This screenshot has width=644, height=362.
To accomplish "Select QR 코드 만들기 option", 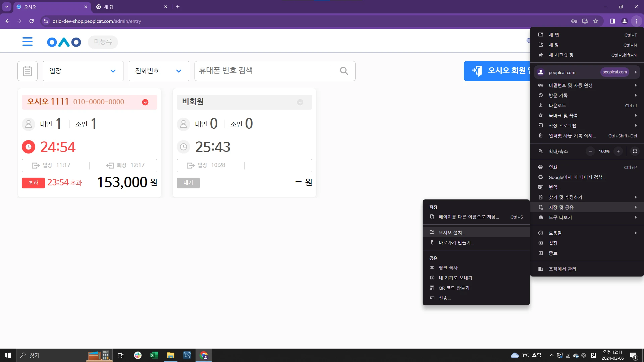I will tap(476, 288).
